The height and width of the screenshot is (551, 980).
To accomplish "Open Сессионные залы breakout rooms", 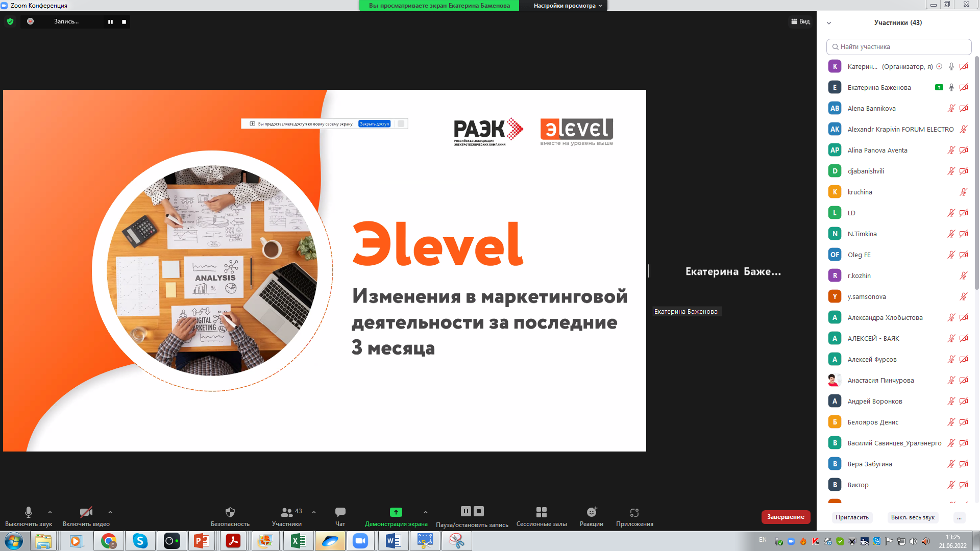I will coord(542,516).
